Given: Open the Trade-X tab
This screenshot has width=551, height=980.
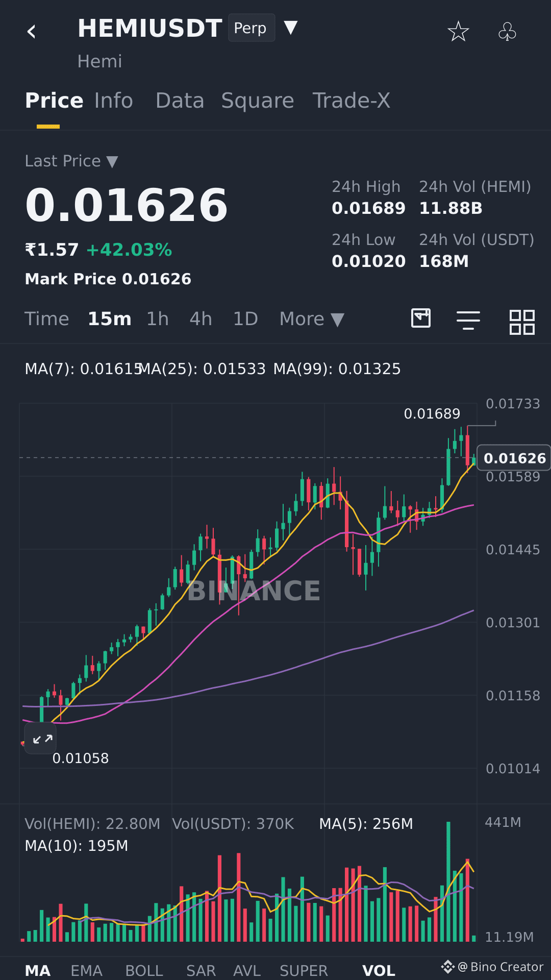Looking at the screenshot, I should [352, 101].
